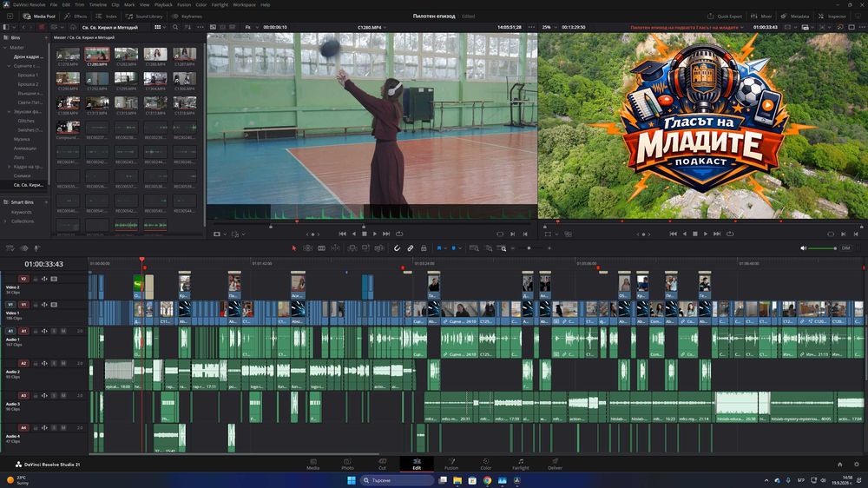Viewport: 868px width, 488px height.
Task: Toggle Auto Track Selector on Audio 1
Action: [x=44, y=331]
